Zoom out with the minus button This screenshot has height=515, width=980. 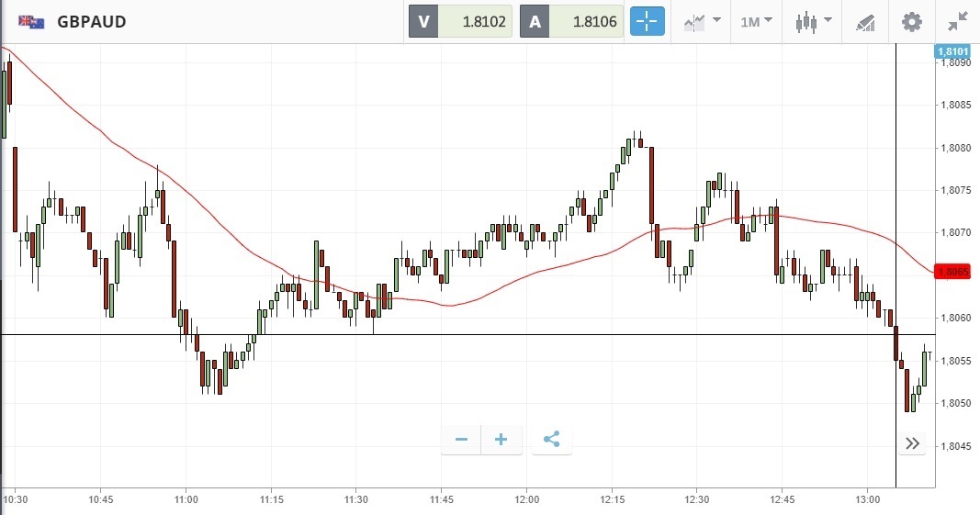coord(462,440)
